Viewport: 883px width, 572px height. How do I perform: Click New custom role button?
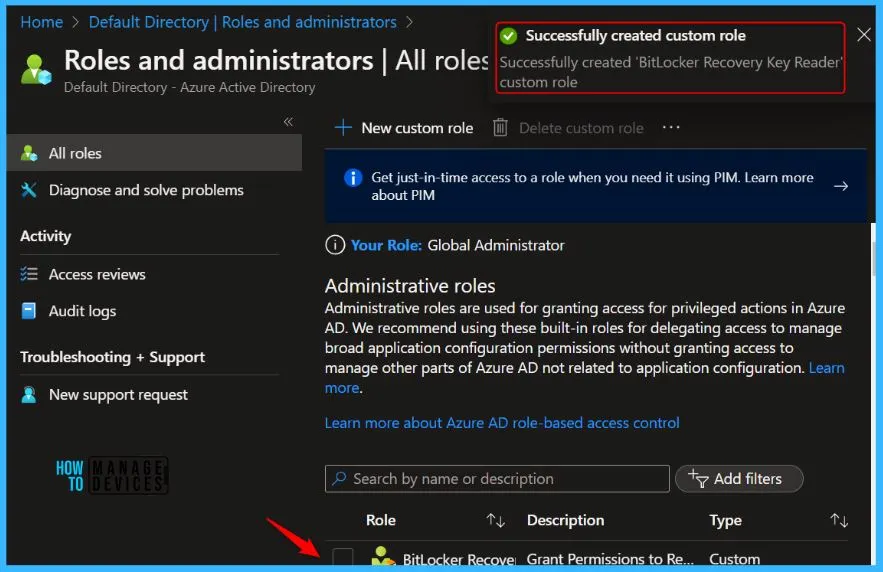[x=404, y=128]
